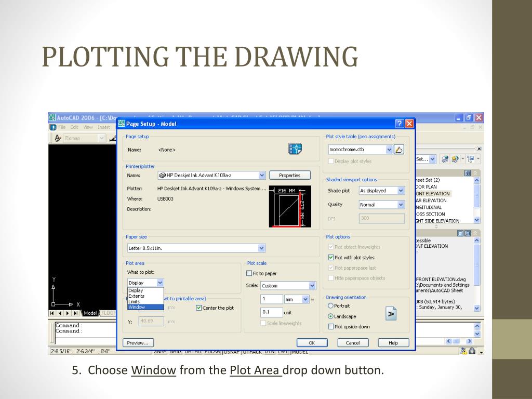This screenshot has height=399, width=532.
Task: Click Cancel in the Page Setup dialog
Action: (x=353, y=343)
